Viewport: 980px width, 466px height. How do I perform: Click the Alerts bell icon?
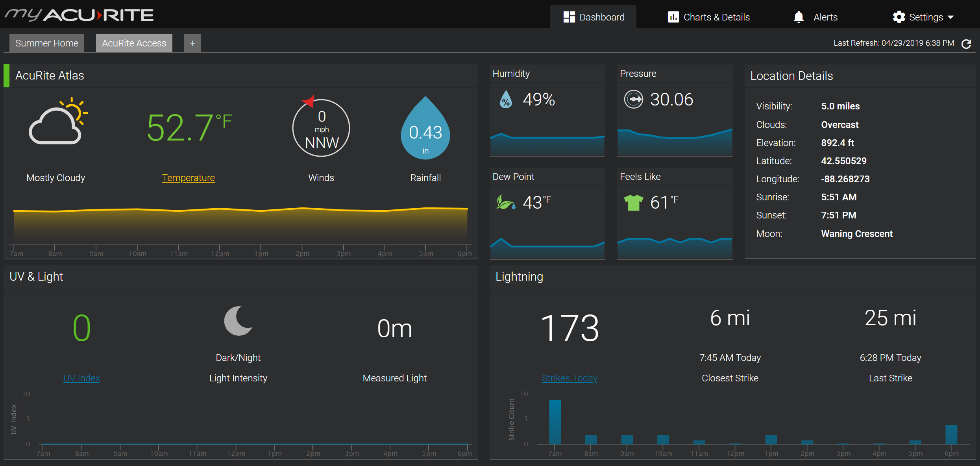pyautogui.click(x=799, y=17)
